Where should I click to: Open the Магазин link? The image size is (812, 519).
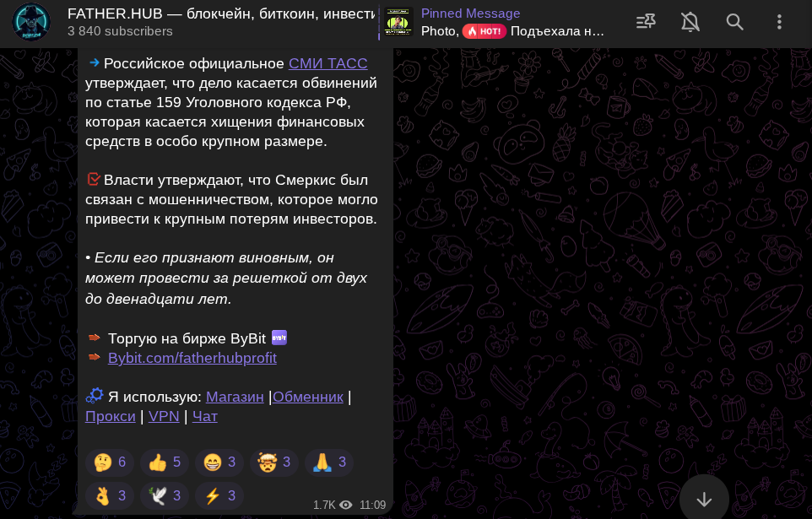(x=235, y=397)
